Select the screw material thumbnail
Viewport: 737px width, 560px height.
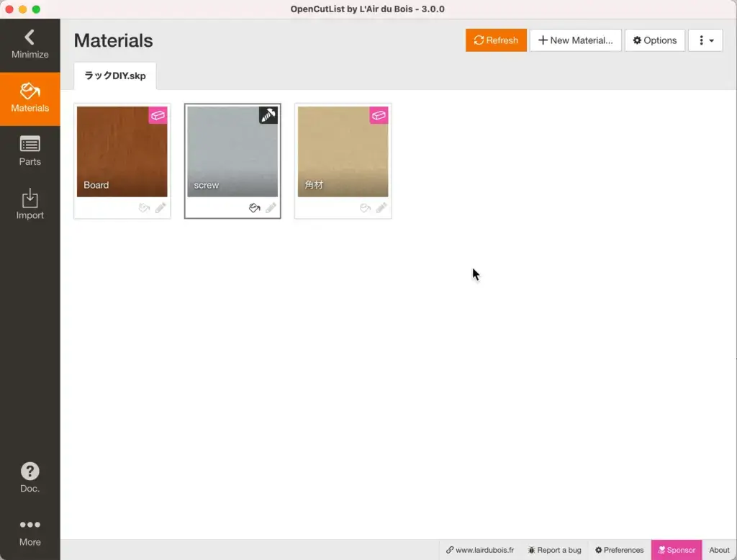[232, 151]
